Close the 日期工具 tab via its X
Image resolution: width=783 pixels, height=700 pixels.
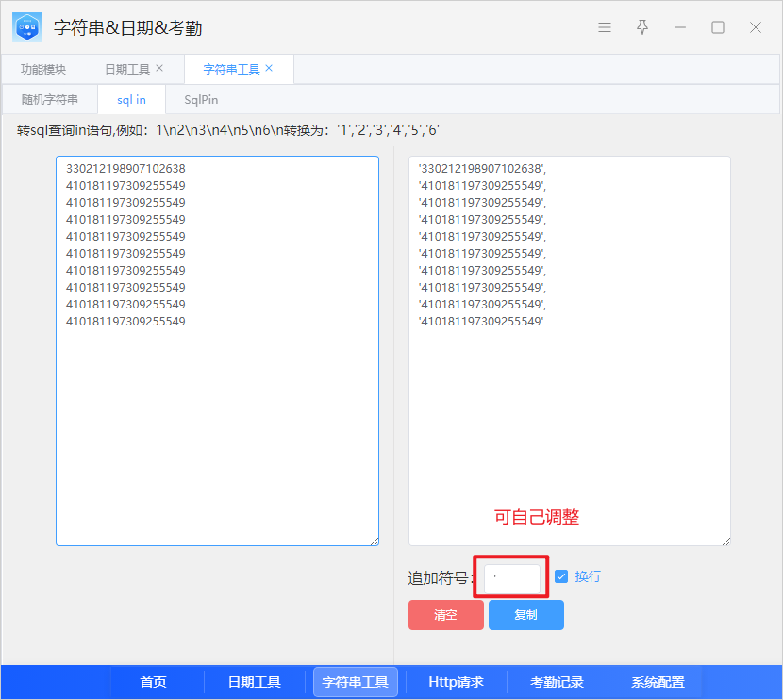[x=159, y=68]
